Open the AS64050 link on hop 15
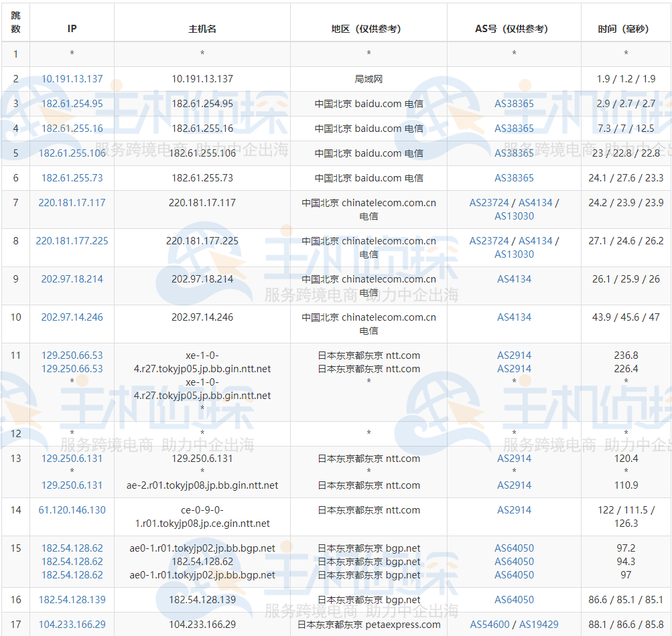Screen dimensions: 672x636 [x=514, y=548]
